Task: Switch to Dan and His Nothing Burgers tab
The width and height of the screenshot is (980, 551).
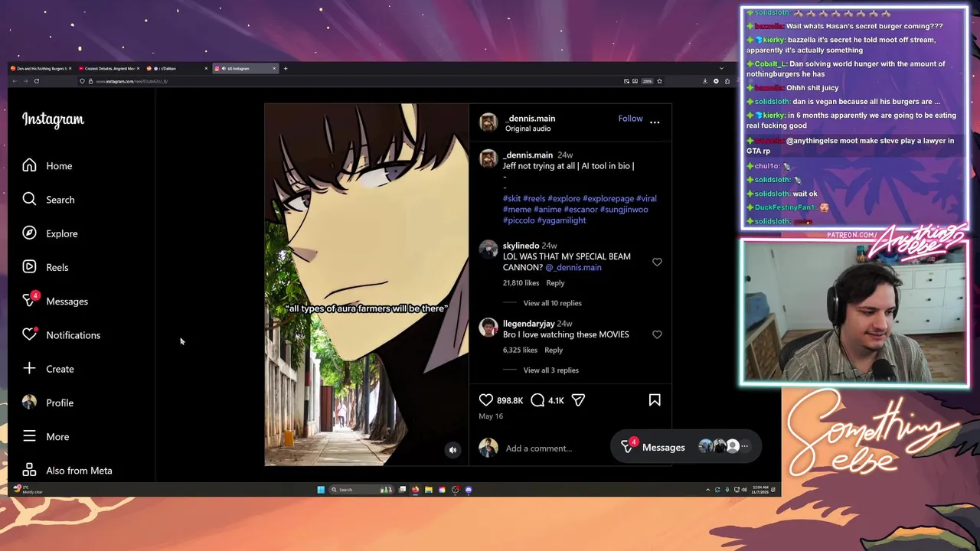Action: (x=40, y=69)
